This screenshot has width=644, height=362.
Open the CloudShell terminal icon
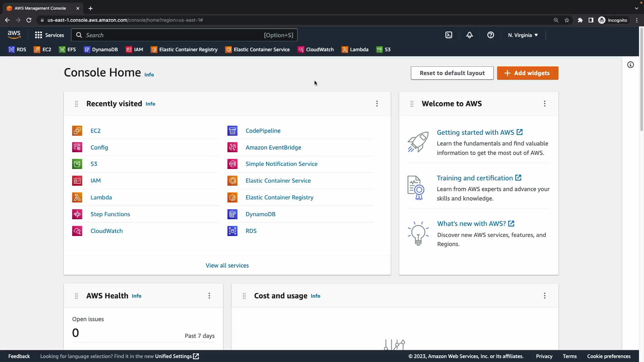tap(448, 35)
